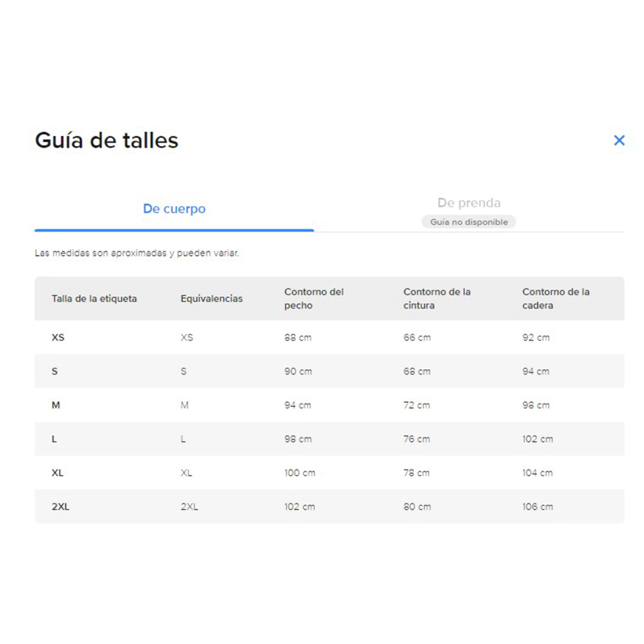The width and height of the screenshot is (644, 644).
Task: Select the 66 cm waist measurement
Action: tap(417, 338)
